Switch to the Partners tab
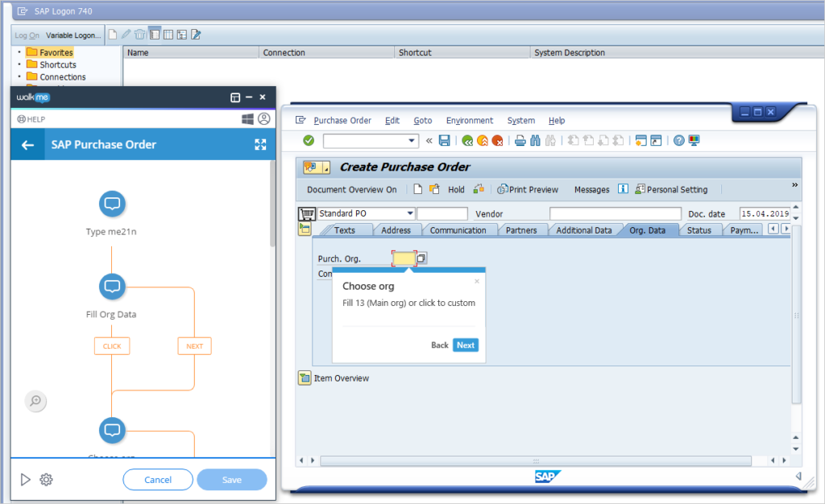This screenshot has height=504, width=825. point(521,229)
